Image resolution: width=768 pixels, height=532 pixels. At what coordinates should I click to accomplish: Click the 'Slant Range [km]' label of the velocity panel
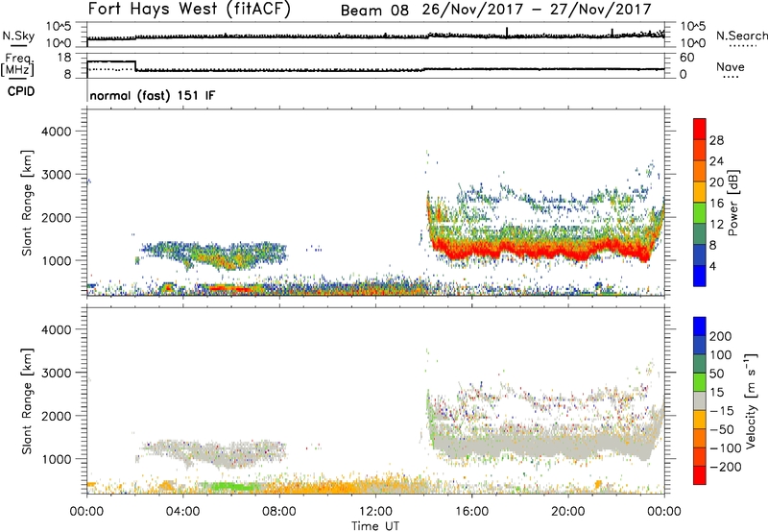point(27,400)
